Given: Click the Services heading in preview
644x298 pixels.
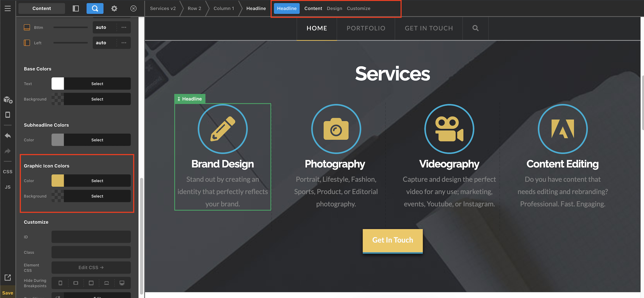Looking at the screenshot, I should coord(392,74).
